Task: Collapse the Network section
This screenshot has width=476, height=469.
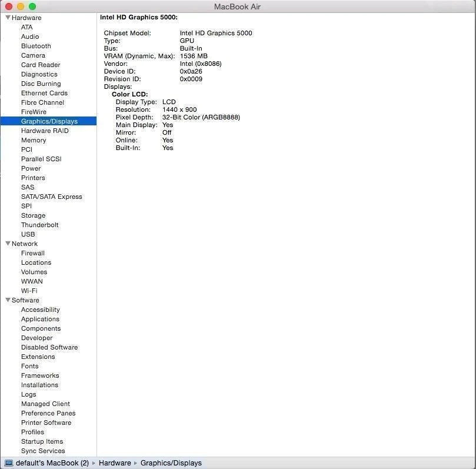Action: (8, 244)
